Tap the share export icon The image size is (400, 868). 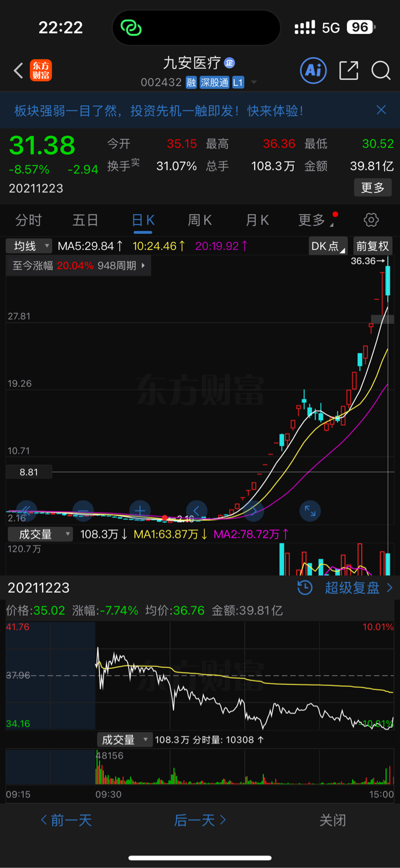pyautogui.click(x=348, y=70)
